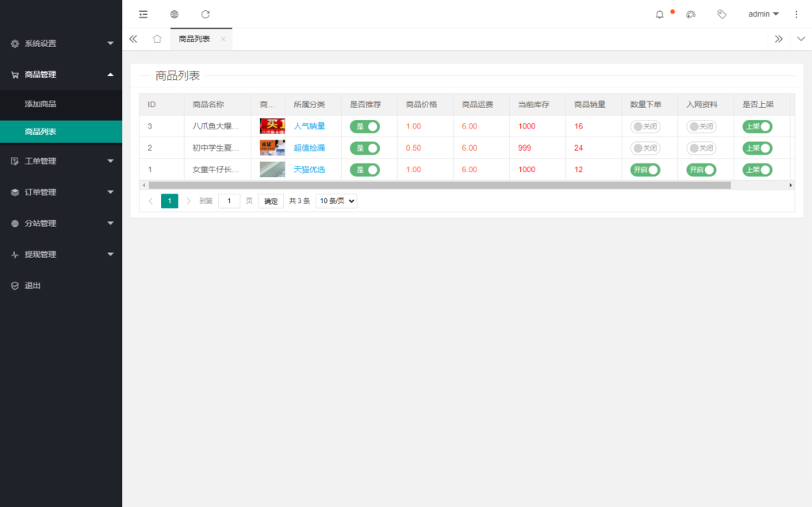The height and width of the screenshot is (507, 812).
Task: Open category link 人气销量
Action: pyautogui.click(x=309, y=126)
